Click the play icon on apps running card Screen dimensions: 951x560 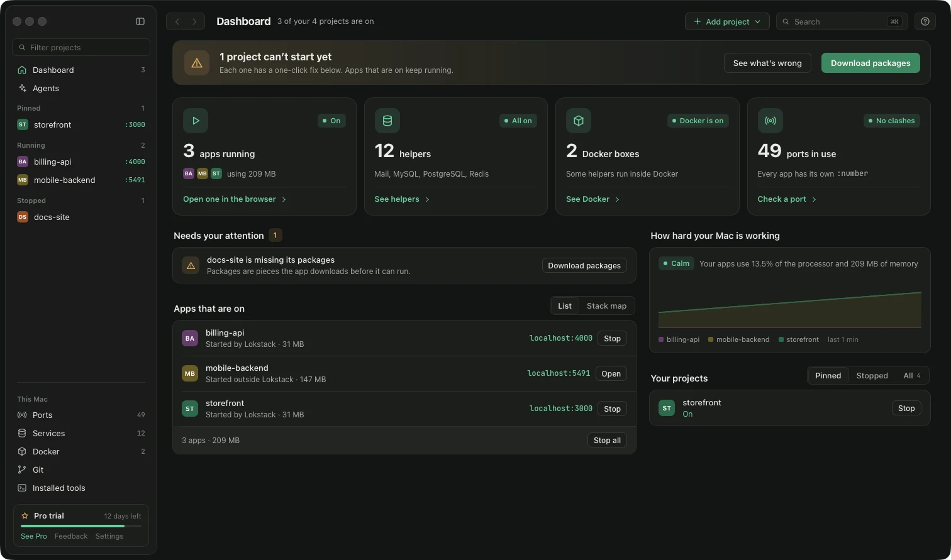pyautogui.click(x=196, y=121)
